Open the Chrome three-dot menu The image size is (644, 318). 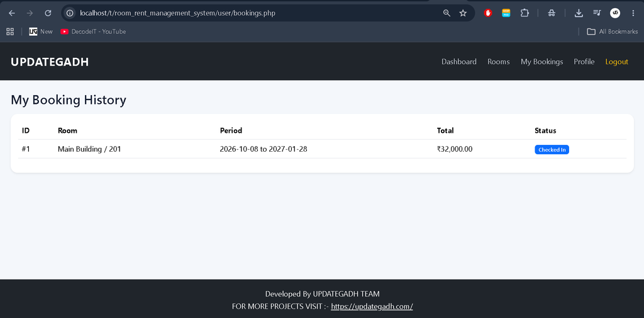[x=633, y=13]
